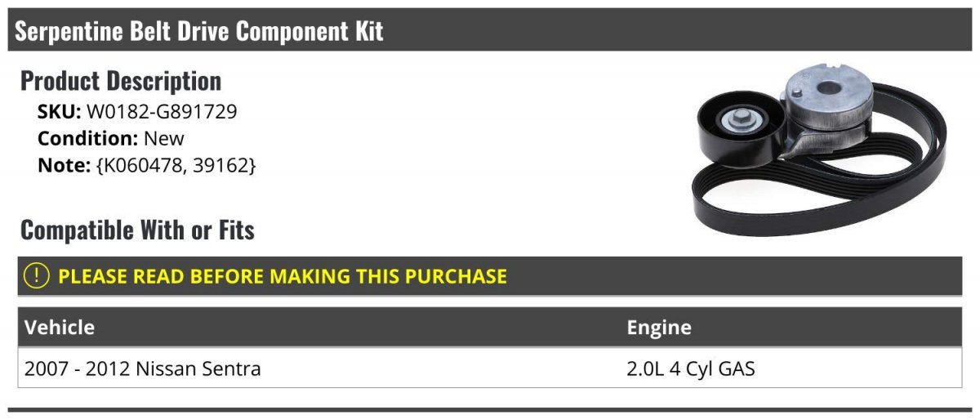
Task: Click the Note part numbers K060478, 39162
Action: click(176, 164)
